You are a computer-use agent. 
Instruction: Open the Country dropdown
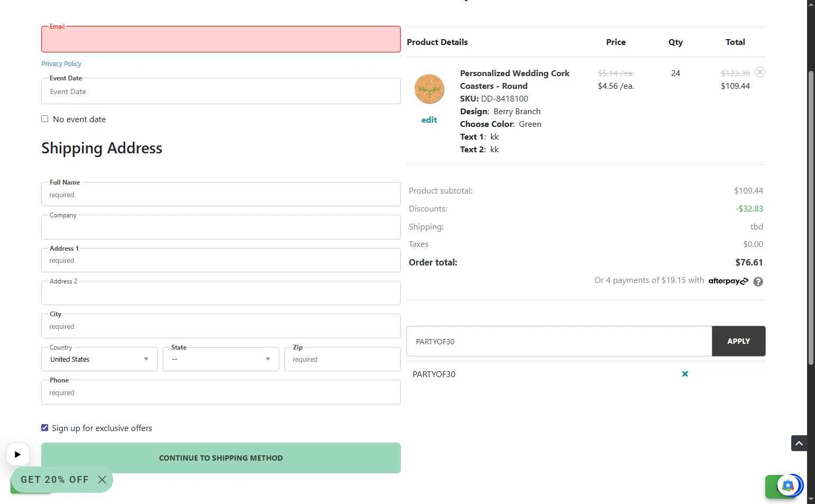click(x=99, y=359)
